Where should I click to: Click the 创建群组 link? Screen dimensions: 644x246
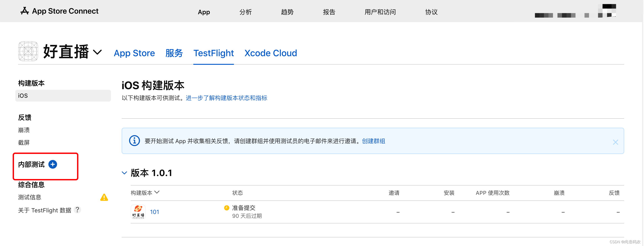coord(373,141)
